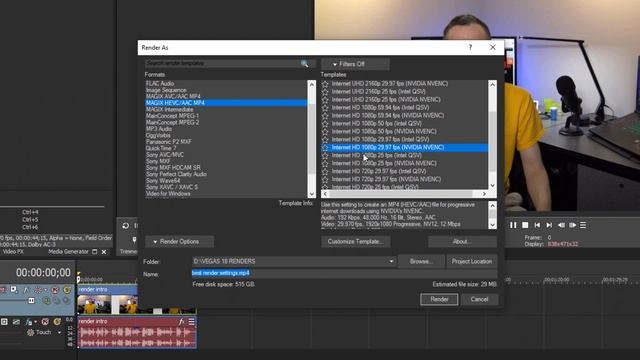Star the Internet HD 1080p 59.94 fps Intel QSV template
The height and width of the screenshot is (360, 640).
point(325,108)
